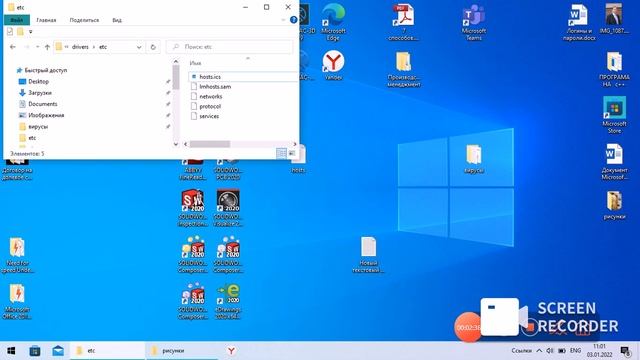The image size is (640, 360).
Task: Open eDrawings 2020 shortcut
Action: click(x=228, y=301)
